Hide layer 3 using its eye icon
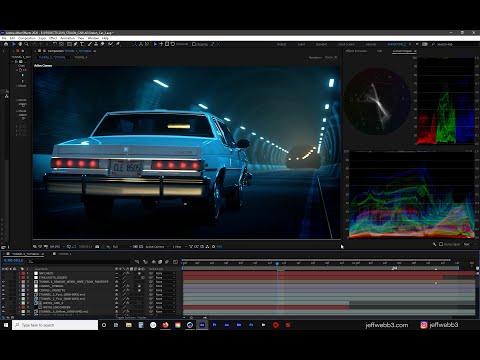Image resolution: width=480 pixels, height=360 pixels. [3, 282]
